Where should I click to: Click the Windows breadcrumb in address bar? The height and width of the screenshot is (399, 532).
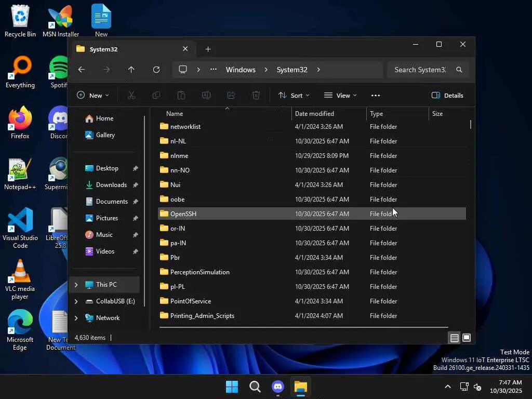tap(241, 70)
